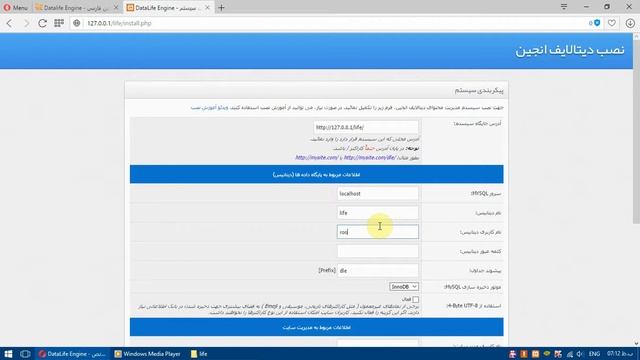This screenshot has width=640, height=360.
Task: Bookmark page with the heart icon
Action: (611, 23)
